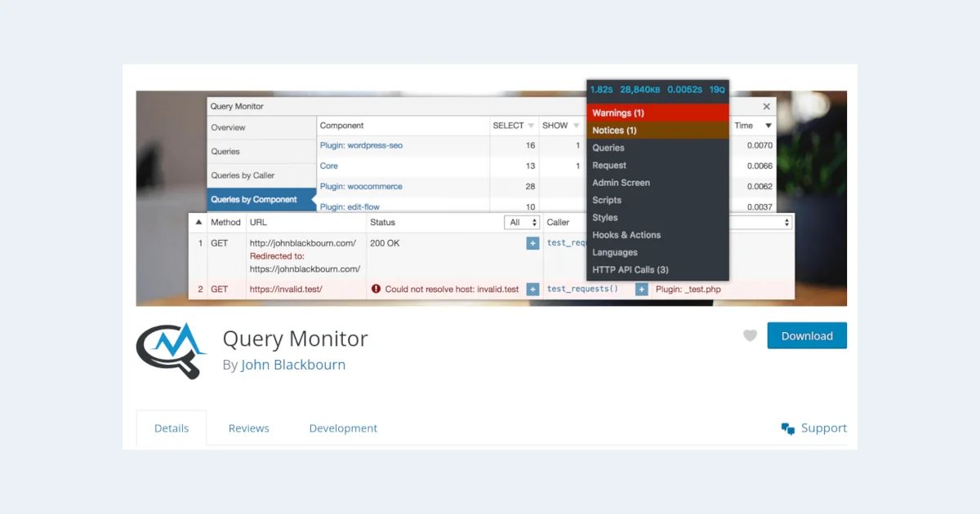Open the Status filter 'All' dropdown
The height and width of the screenshot is (514, 980).
523,222
